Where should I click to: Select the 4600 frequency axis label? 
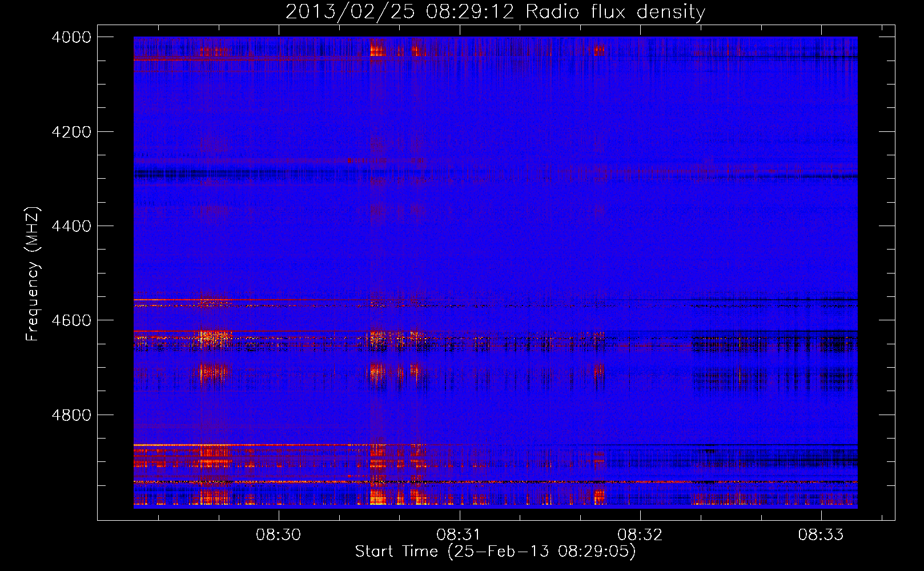pos(71,320)
